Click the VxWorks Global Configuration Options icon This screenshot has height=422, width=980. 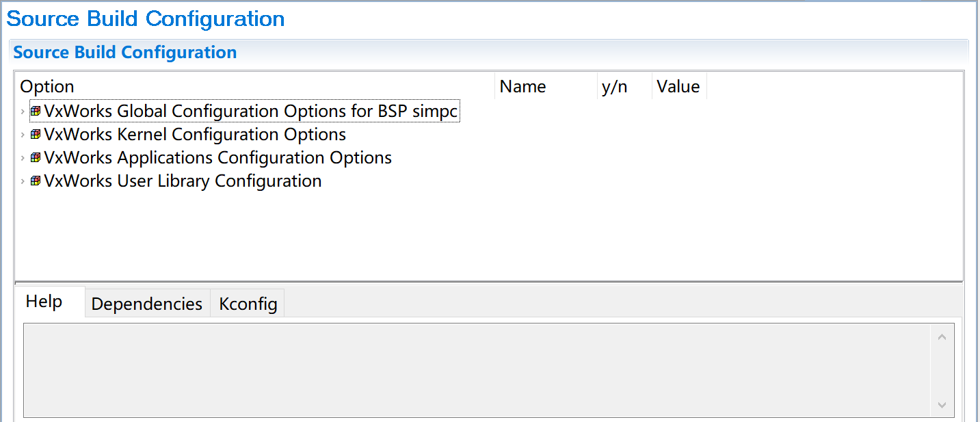click(36, 111)
